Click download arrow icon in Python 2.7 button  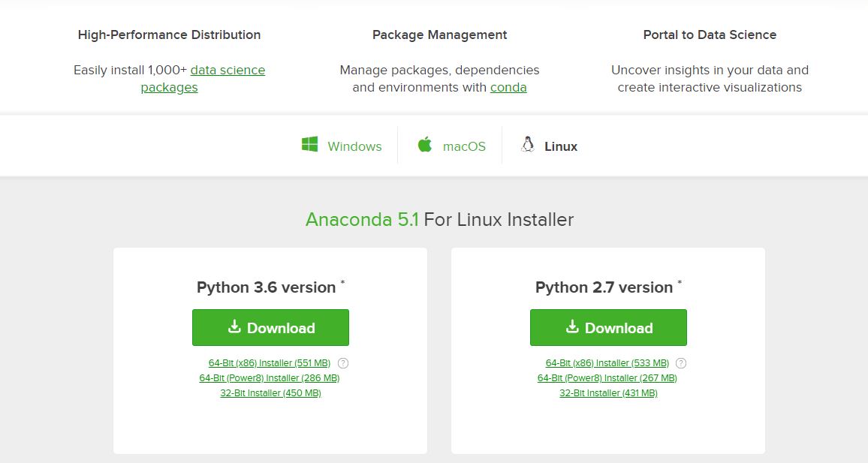click(572, 326)
